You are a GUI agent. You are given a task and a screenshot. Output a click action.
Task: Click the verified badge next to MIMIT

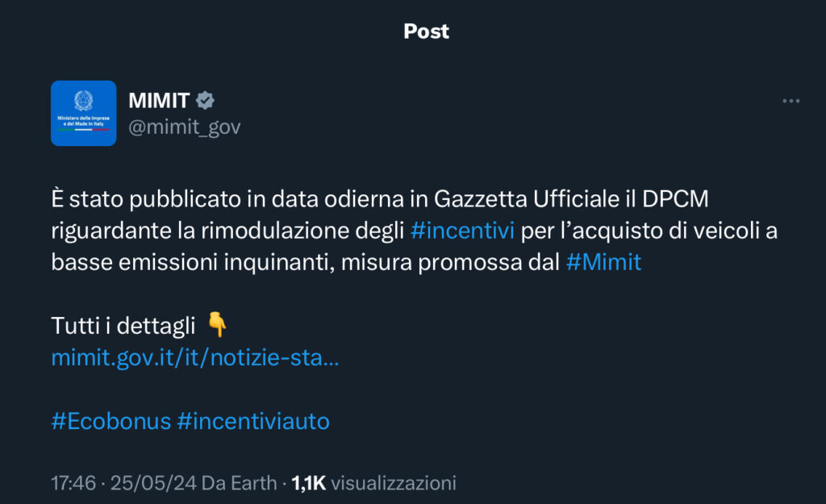point(205,101)
